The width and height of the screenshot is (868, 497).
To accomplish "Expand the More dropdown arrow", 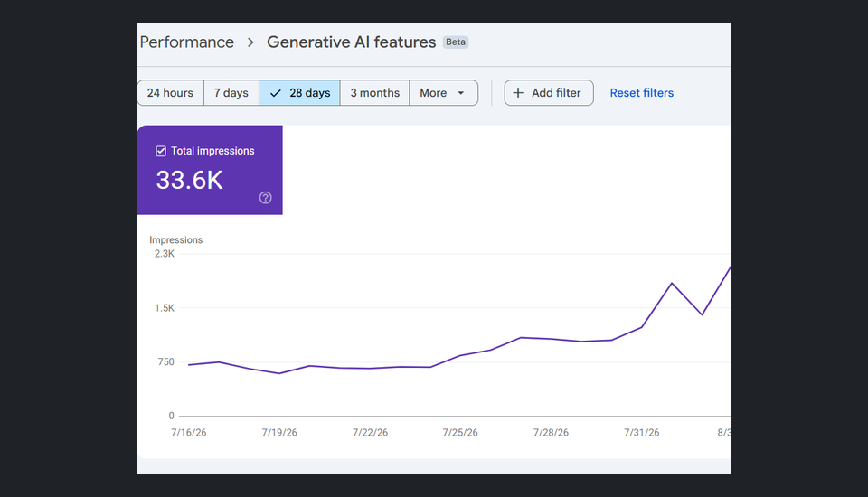I will click(460, 93).
